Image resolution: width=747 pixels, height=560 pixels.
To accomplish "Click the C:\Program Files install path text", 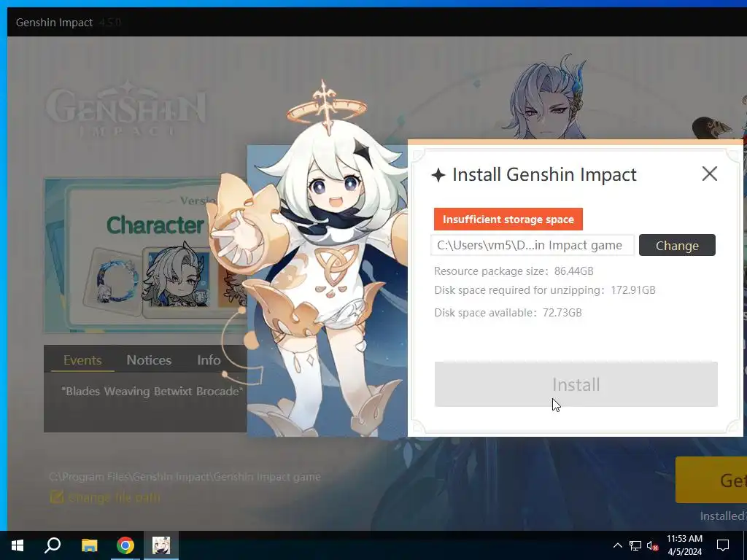I will (185, 477).
